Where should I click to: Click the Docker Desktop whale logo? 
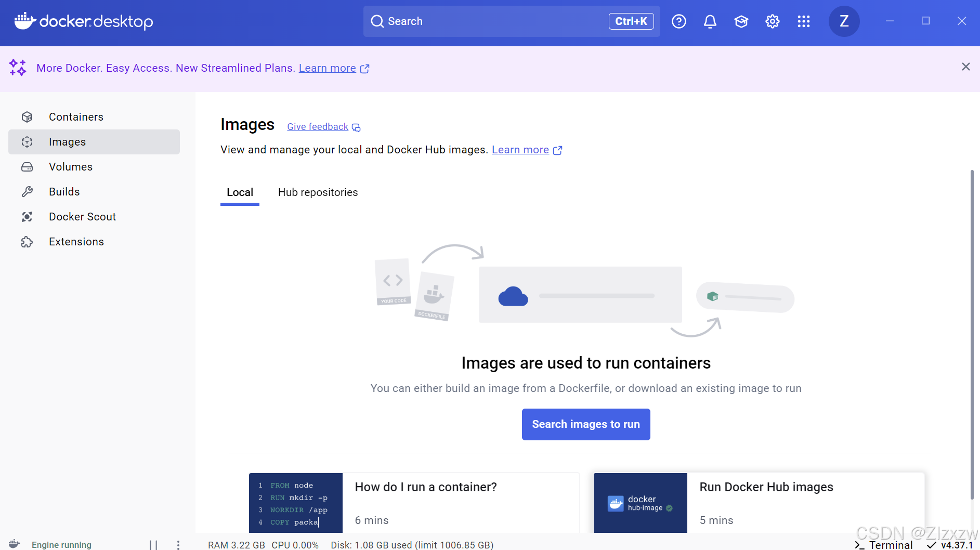pyautogui.click(x=25, y=21)
